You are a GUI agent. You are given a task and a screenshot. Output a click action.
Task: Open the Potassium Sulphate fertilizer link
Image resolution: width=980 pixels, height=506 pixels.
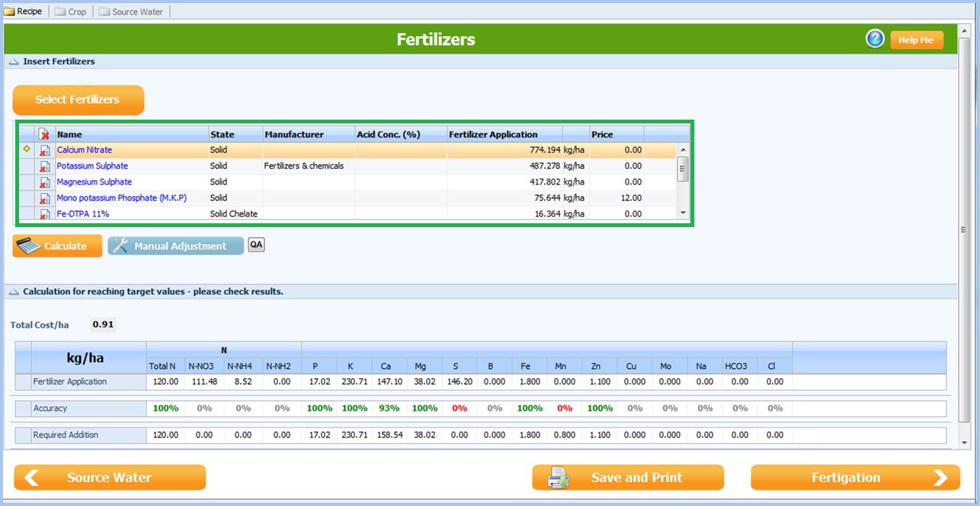point(92,166)
